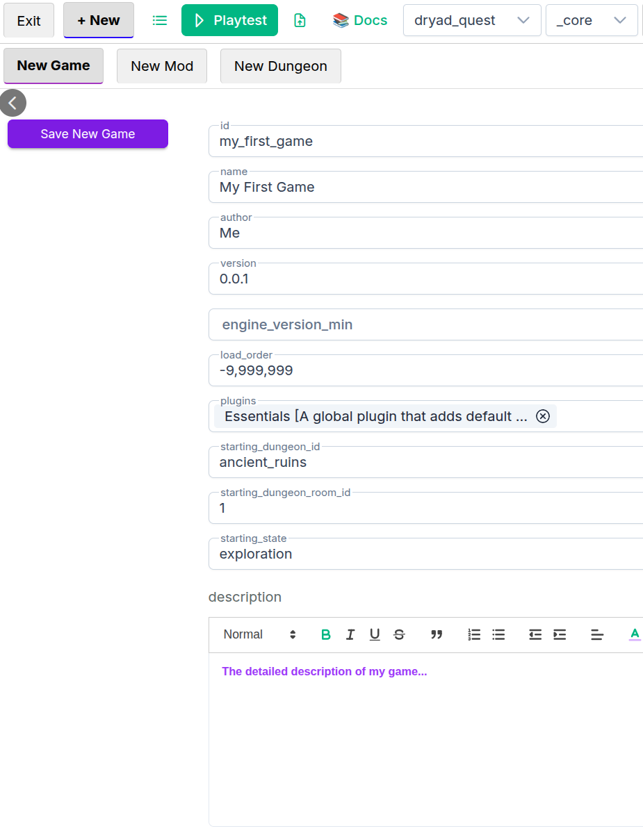Image resolution: width=643 pixels, height=840 pixels.
Task: Open the dryad_quest game selector
Action: 472,20
